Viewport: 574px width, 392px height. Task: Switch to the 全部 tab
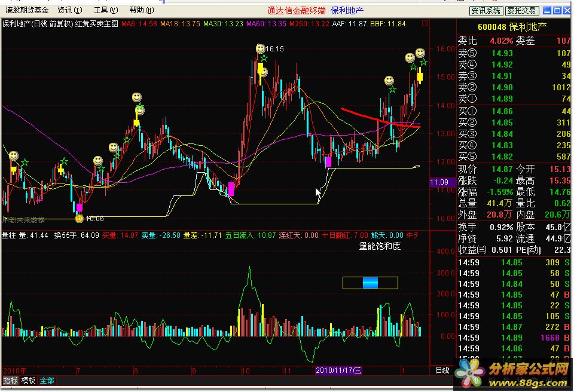point(47,380)
